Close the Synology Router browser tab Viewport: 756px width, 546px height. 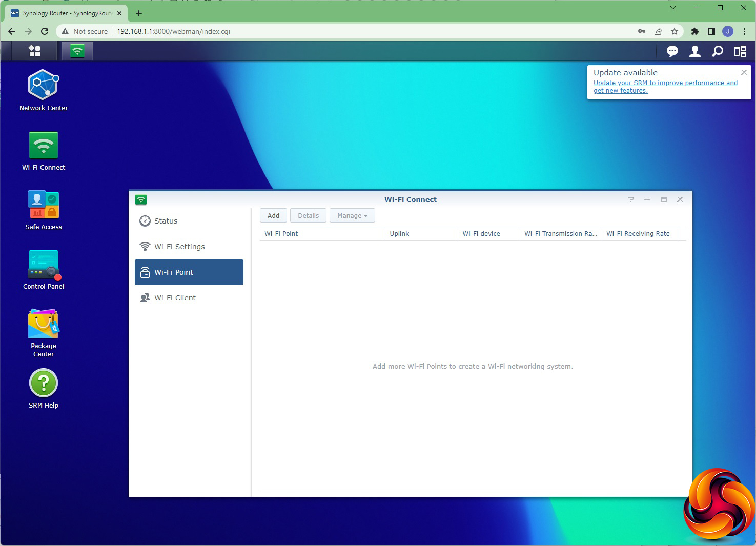119,13
